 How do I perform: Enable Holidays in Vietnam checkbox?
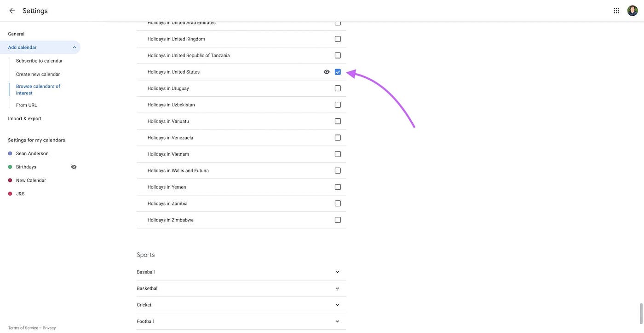coord(338,154)
